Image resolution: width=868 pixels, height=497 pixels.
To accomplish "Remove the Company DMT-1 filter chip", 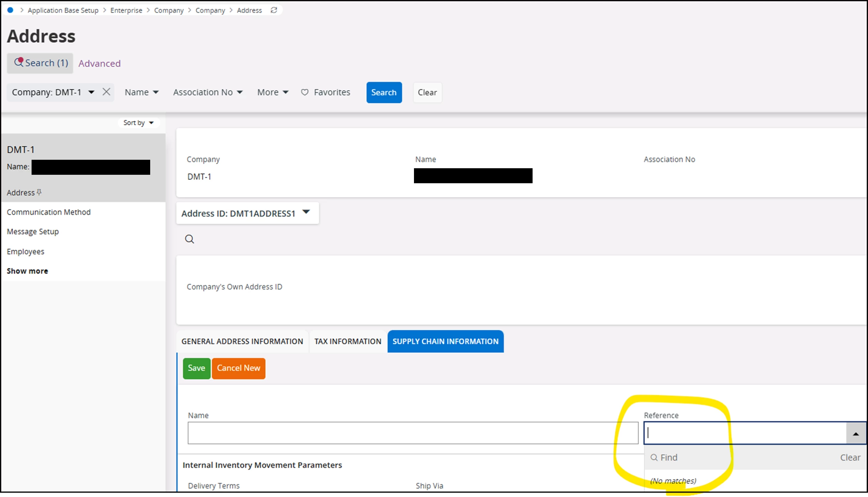I will (106, 92).
